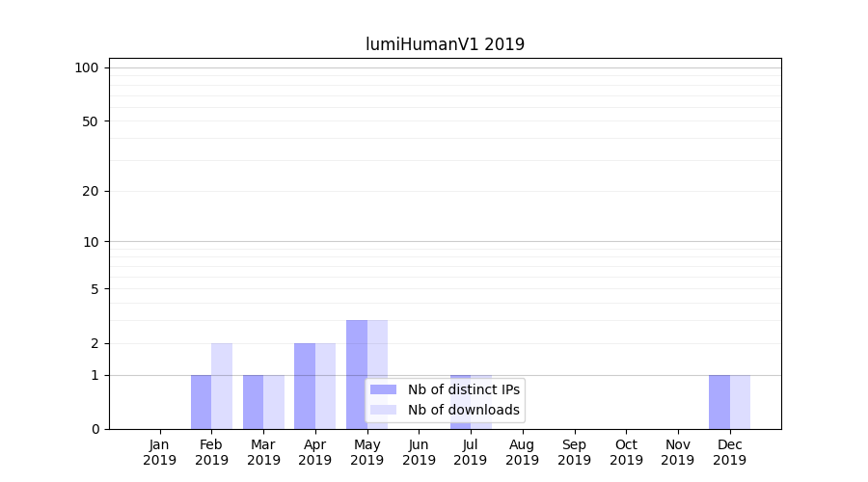Click the chart title lumiHumanV1 2019
The height and width of the screenshot is (482, 868).
(445, 44)
